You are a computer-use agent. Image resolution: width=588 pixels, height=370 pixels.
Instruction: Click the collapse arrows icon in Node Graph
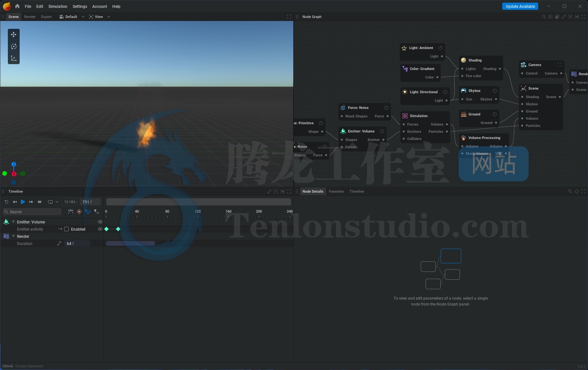[x=564, y=17]
